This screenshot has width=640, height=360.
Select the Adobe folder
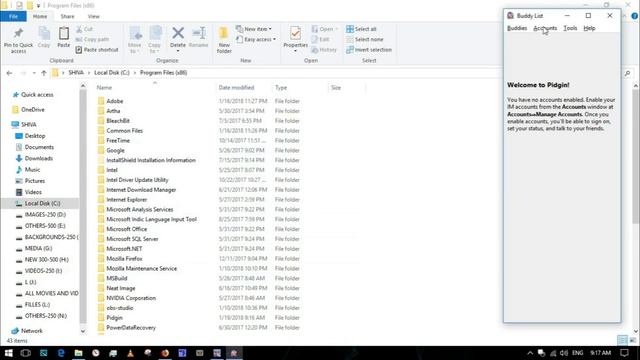pyautogui.click(x=115, y=101)
